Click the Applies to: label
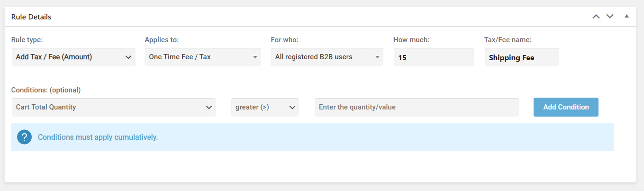Screen dimensions: 644x191 click(x=162, y=40)
